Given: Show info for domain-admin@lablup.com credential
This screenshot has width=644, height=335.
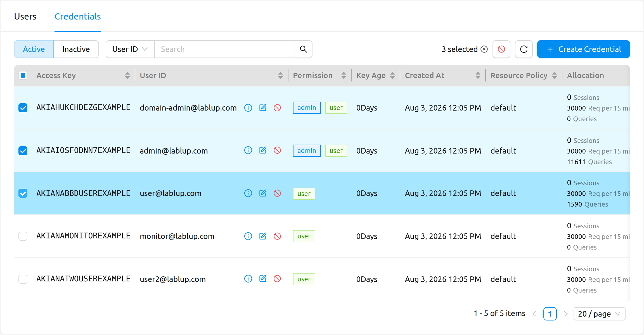Looking at the screenshot, I should [248, 108].
